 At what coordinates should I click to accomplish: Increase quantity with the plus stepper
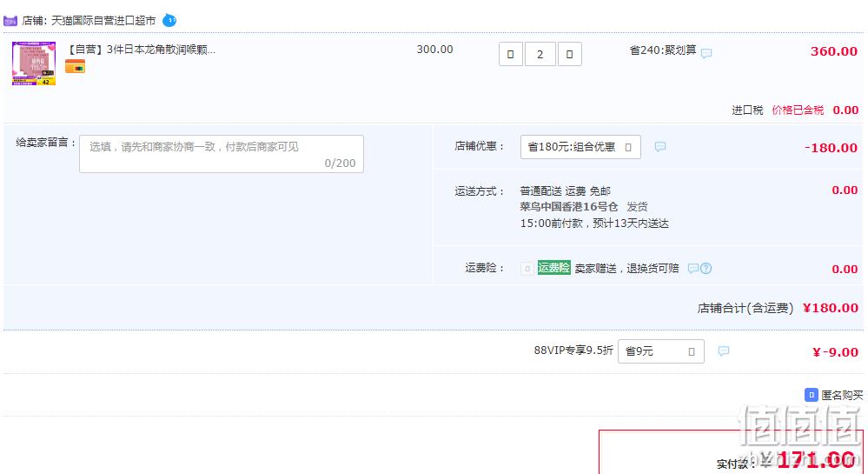click(570, 54)
